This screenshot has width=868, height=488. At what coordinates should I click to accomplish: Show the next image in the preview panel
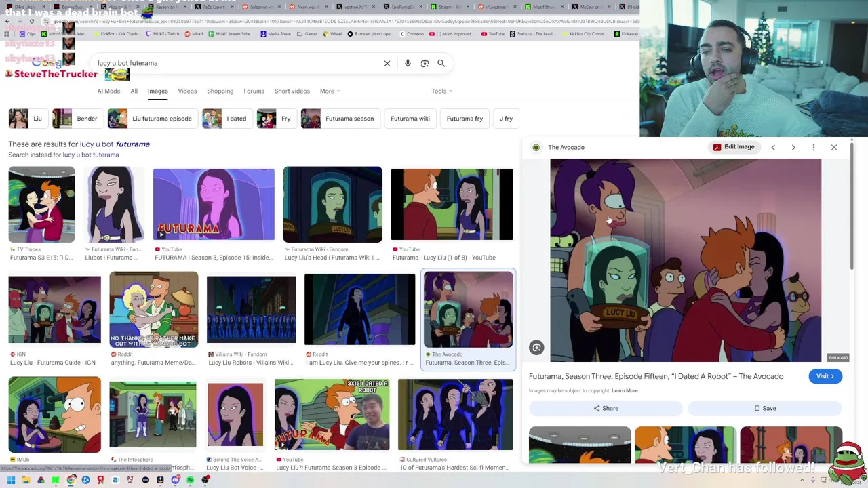(793, 147)
